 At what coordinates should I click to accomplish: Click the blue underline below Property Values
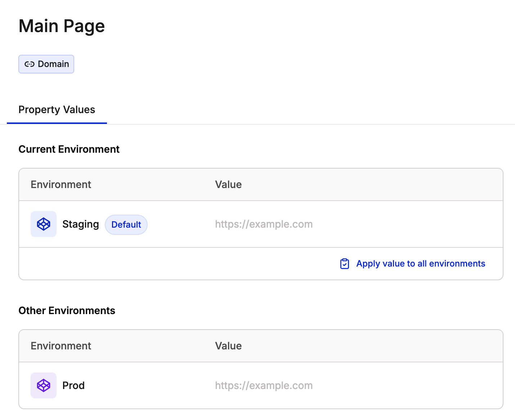pyautogui.click(x=57, y=123)
